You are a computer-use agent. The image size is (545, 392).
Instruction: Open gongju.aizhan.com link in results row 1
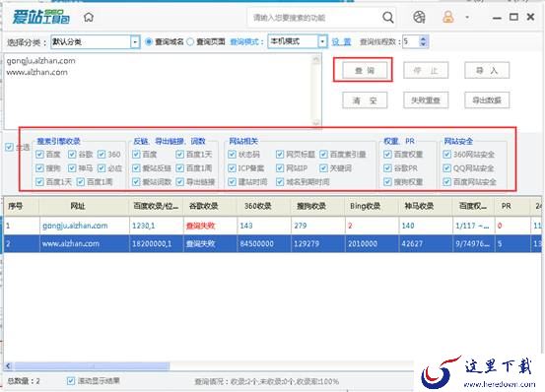pyautogui.click(x=75, y=226)
